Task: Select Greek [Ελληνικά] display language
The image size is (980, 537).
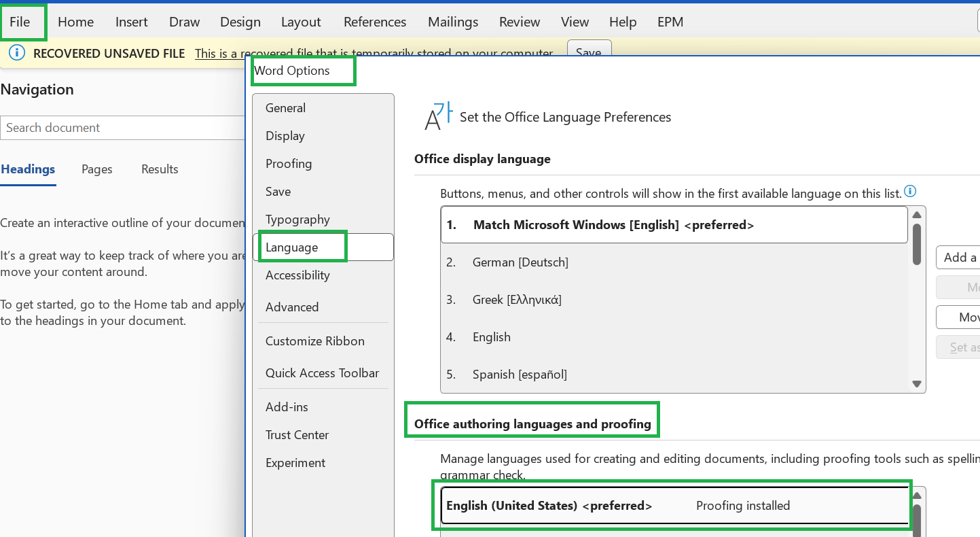Action: 674,300
